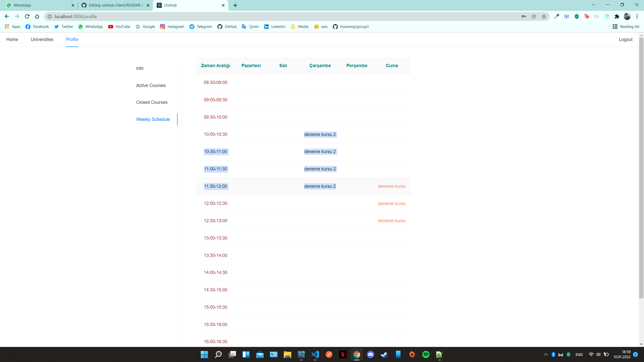Screen dimensions: 644x362
Task: Open the GitHub bookmark in the bookmarks bar
Action: pyautogui.click(x=227, y=26)
